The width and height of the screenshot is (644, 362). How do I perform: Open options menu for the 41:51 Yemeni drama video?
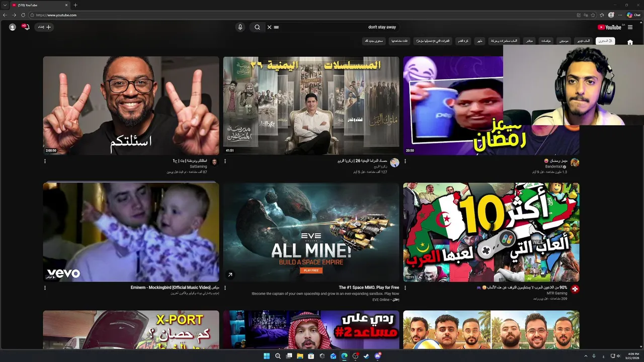pyautogui.click(x=225, y=161)
